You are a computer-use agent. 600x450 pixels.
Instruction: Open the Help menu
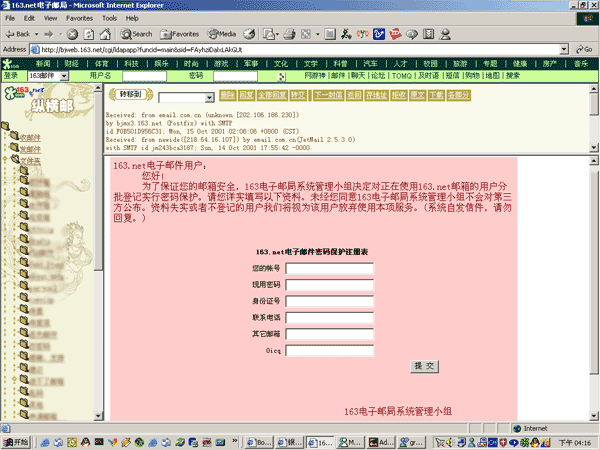pyautogui.click(x=132, y=18)
